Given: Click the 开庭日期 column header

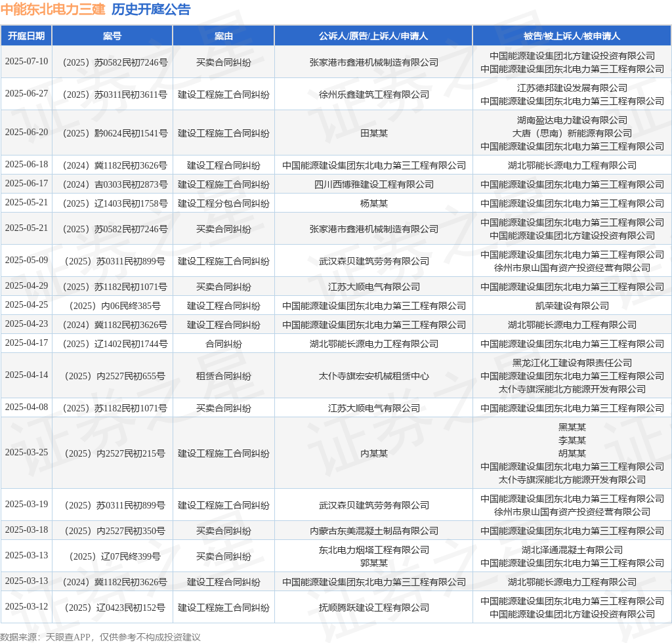Looking at the screenshot, I should point(26,36).
